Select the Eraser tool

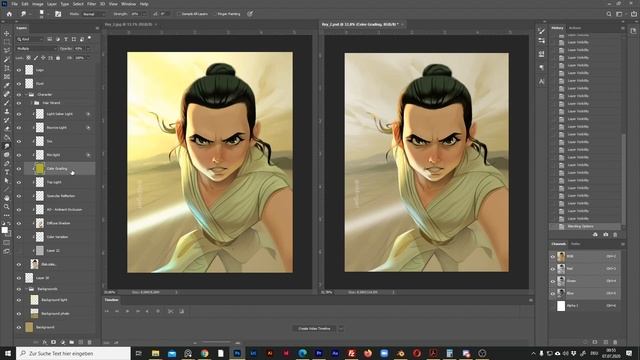[7, 129]
